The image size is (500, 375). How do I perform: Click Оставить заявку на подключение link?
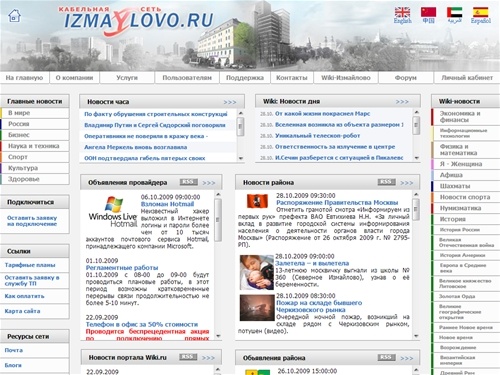point(32,221)
